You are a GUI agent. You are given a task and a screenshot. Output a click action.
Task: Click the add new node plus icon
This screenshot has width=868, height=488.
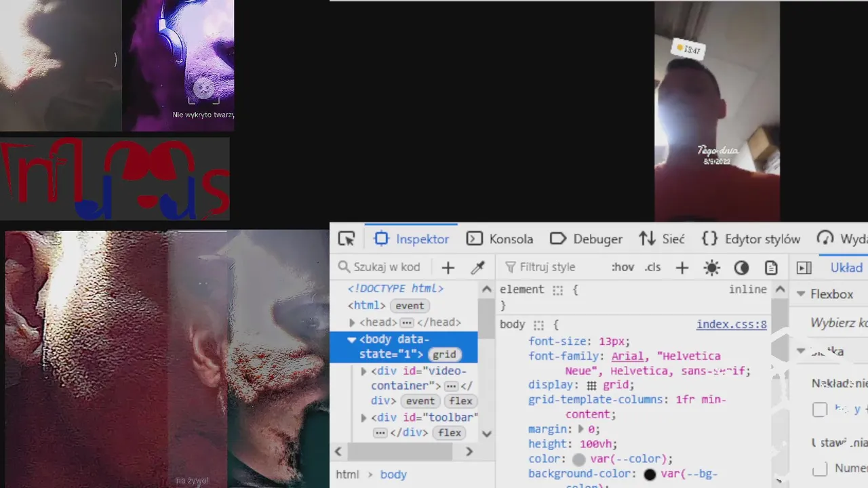click(x=448, y=267)
